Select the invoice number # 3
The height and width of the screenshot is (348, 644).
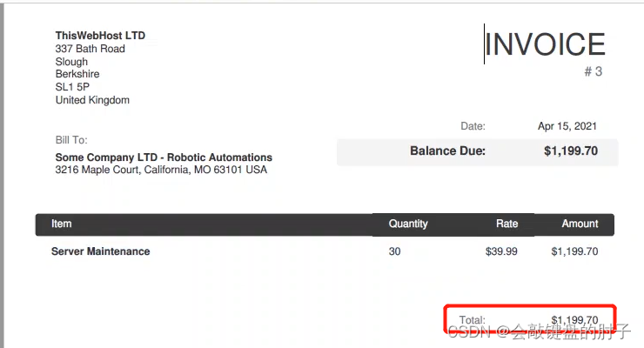point(594,71)
